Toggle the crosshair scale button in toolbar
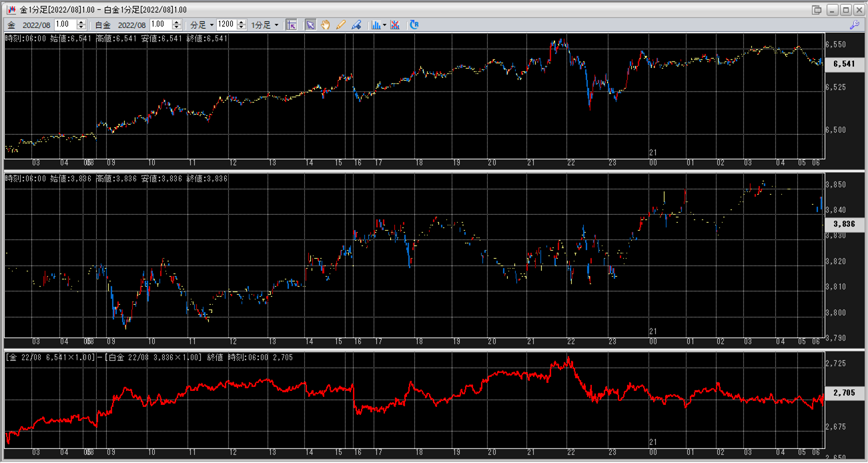The image size is (868, 463). pyautogui.click(x=291, y=25)
